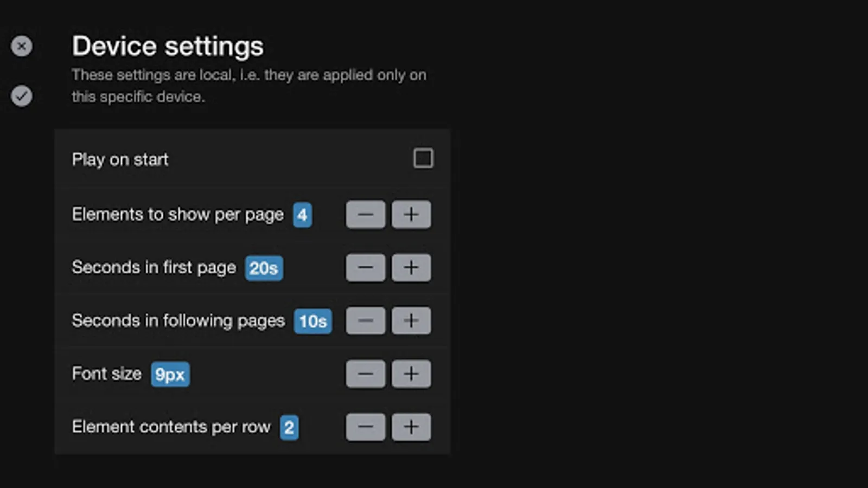Viewport: 868px width, 488px height.
Task: Click the 10s following pages value badge
Action: (313, 321)
